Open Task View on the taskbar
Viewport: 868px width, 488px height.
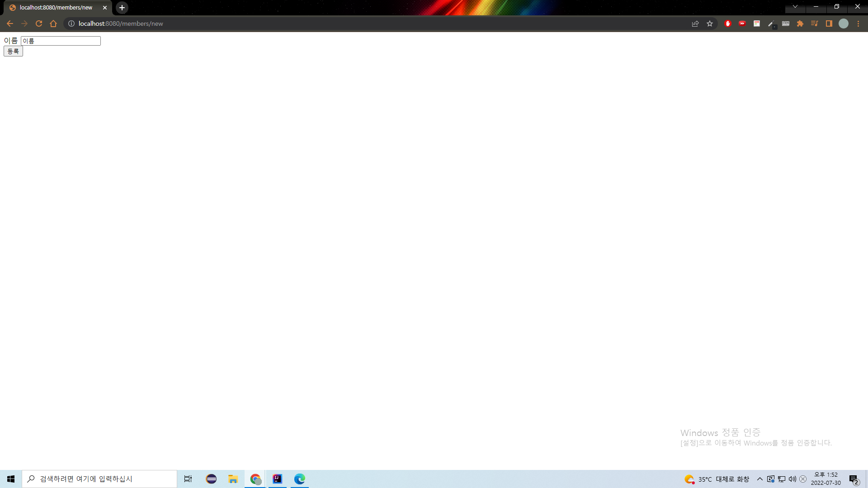point(188,479)
